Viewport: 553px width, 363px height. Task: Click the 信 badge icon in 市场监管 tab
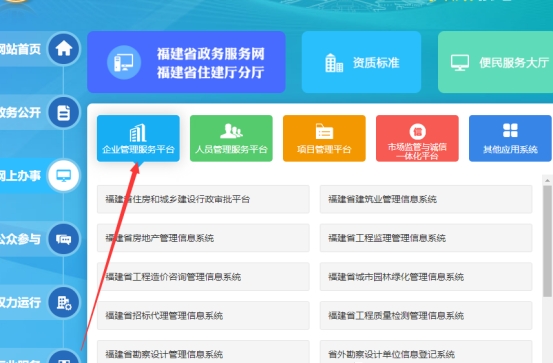[418, 132]
